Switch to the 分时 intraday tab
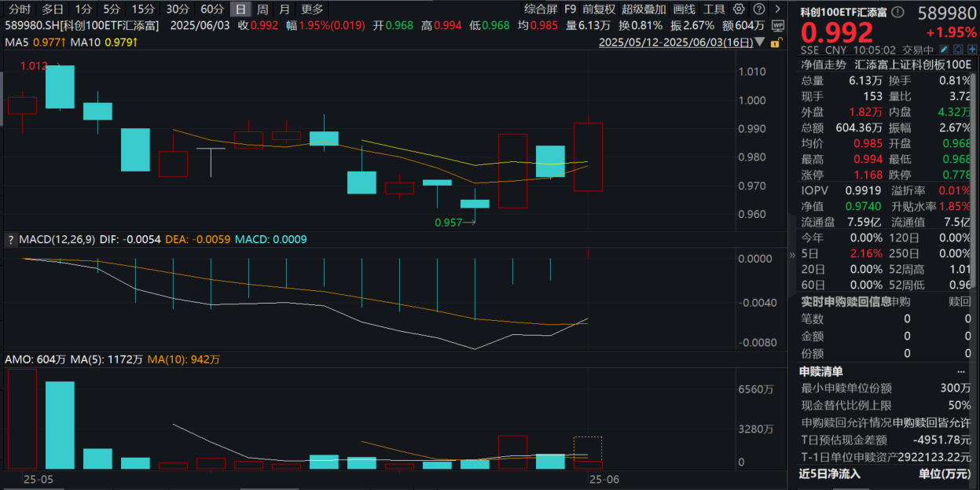Image resolution: width=980 pixels, height=490 pixels. [19, 9]
